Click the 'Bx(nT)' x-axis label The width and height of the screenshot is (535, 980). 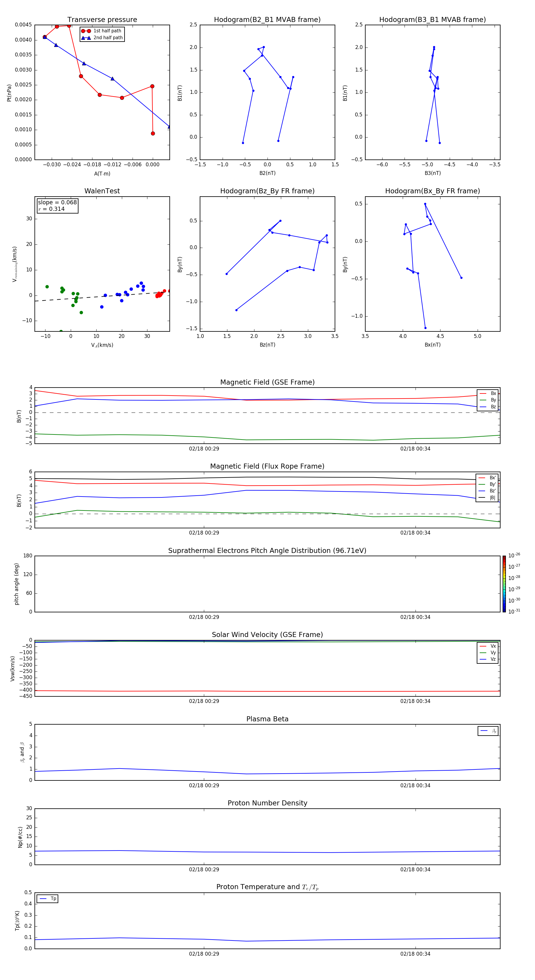(432, 345)
